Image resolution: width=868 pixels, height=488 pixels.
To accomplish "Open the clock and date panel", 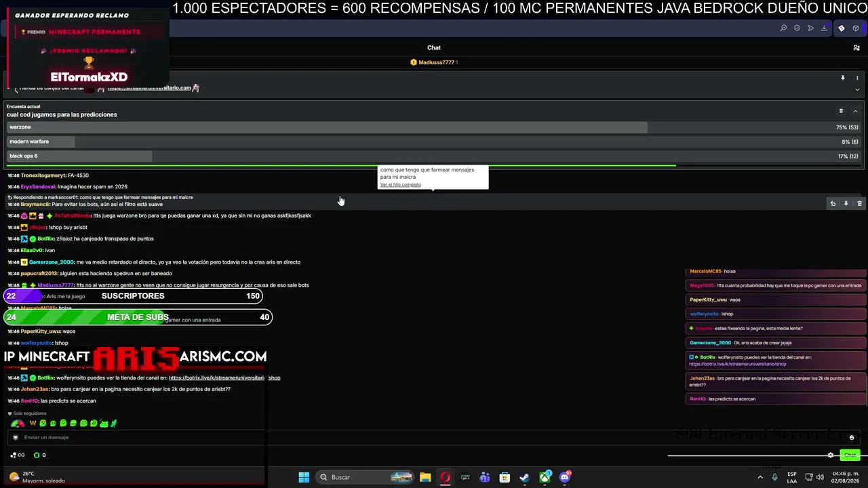I will [846, 477].
